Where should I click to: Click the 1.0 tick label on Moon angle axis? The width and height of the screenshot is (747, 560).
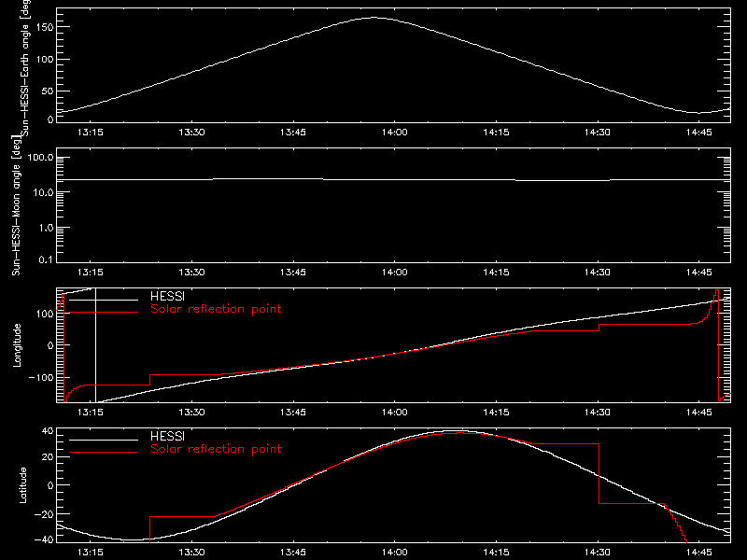(x=46, y=228)
